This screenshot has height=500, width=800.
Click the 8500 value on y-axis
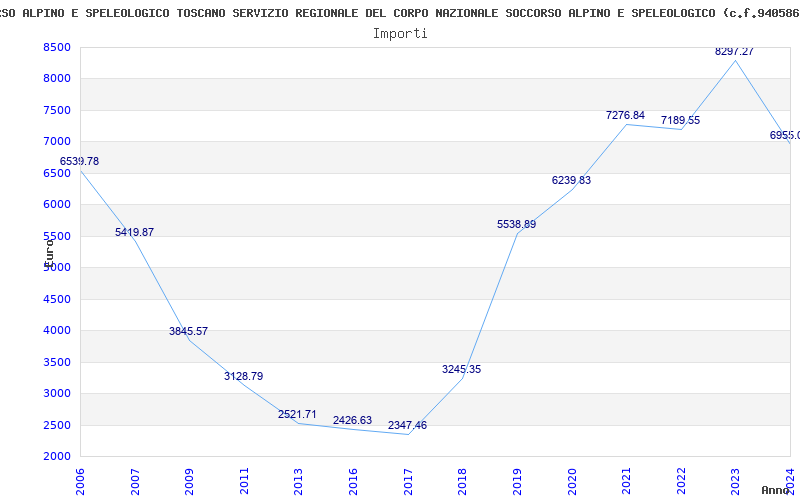(x=57, y=48)
